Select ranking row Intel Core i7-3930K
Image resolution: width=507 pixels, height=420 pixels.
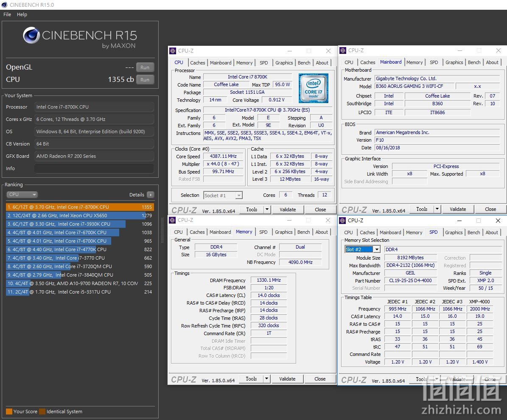pos(79,224)
